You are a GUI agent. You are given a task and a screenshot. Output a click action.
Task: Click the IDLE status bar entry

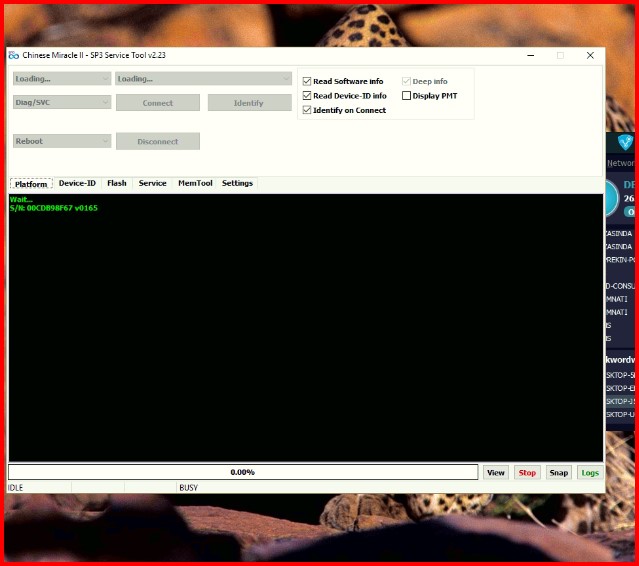click(x=15, y=487)
